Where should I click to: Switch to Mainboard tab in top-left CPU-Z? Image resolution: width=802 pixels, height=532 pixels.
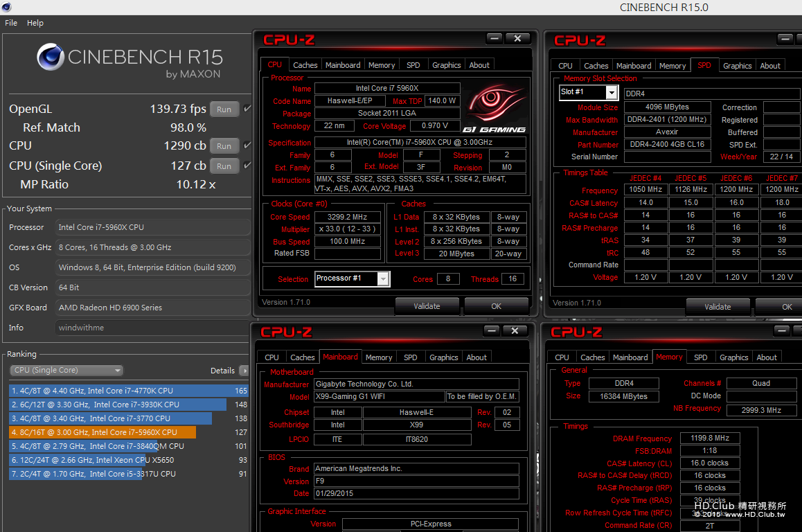343,65
